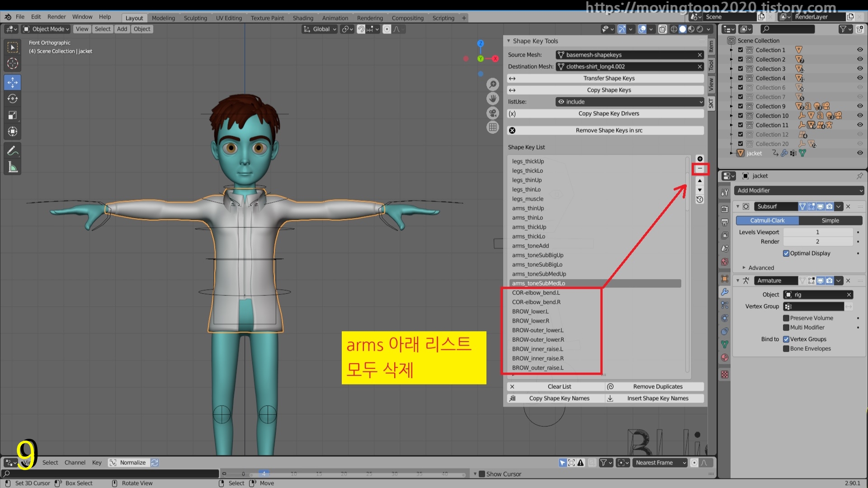Click Clear List button
The width and height of the screenshot is (868, 488).
coord(556,387)
